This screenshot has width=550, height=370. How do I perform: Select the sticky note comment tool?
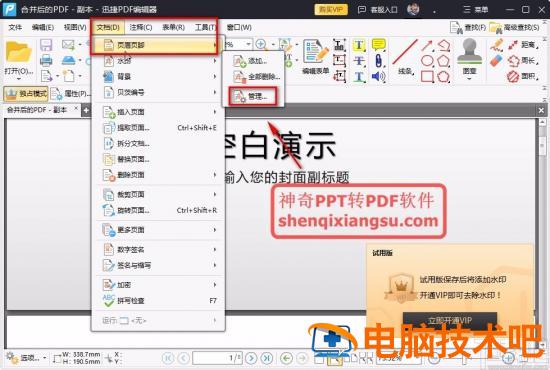pos(378,45)
